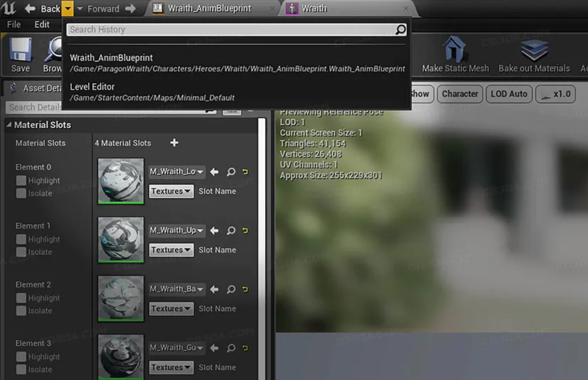The image size is (588, 380).
Task: Enable Highlight for Element 2
Action: [x=21, y=297]
